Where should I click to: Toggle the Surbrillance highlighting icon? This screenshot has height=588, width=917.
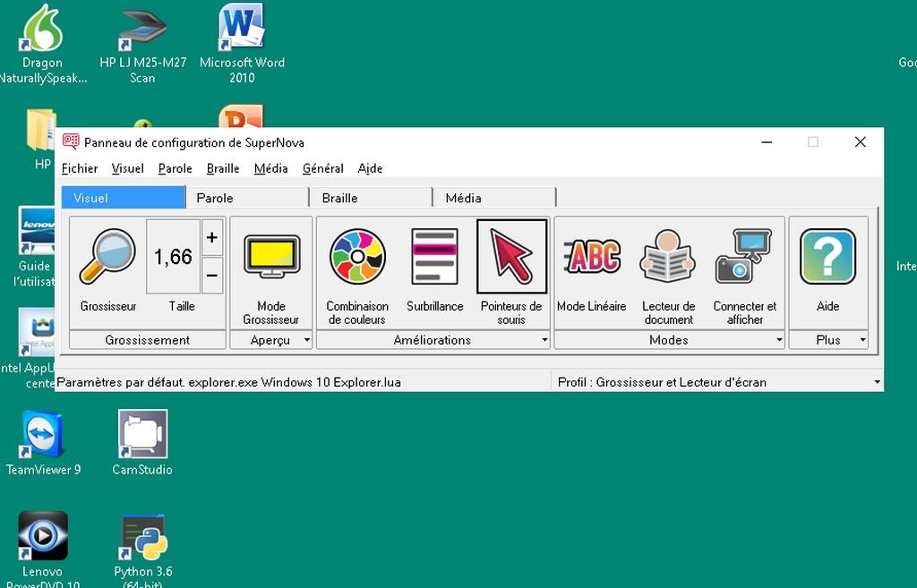(x=434, y=257)
